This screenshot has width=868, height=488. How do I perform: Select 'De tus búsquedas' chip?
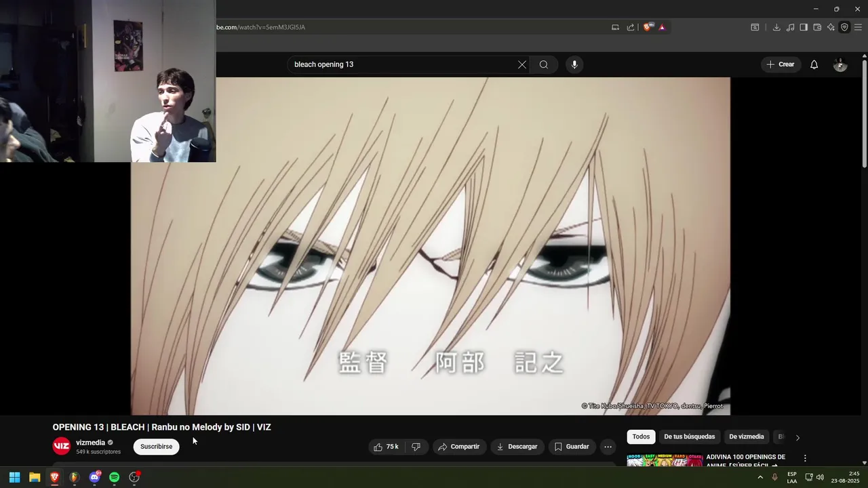(x=690, y=437)
